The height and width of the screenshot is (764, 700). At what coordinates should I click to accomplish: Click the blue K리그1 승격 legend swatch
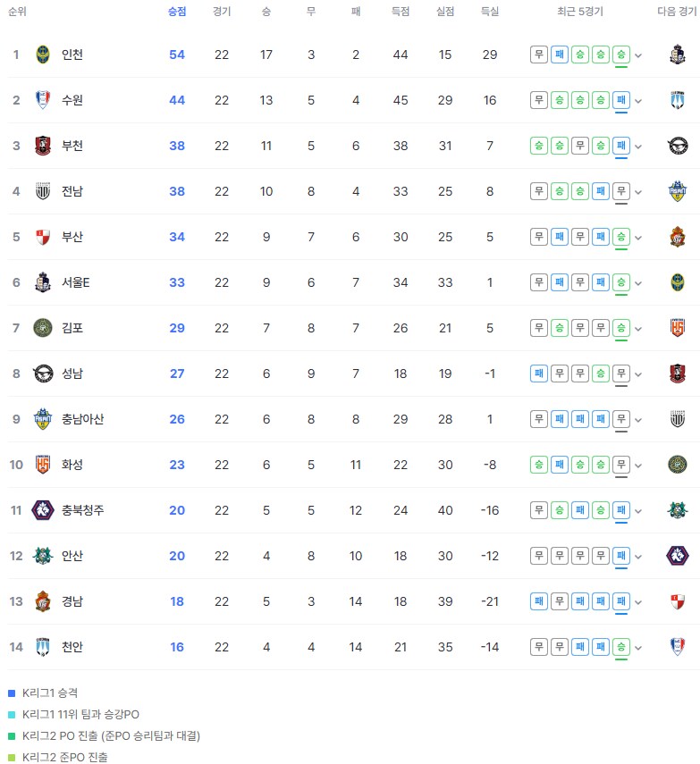[x=12, y=693]
